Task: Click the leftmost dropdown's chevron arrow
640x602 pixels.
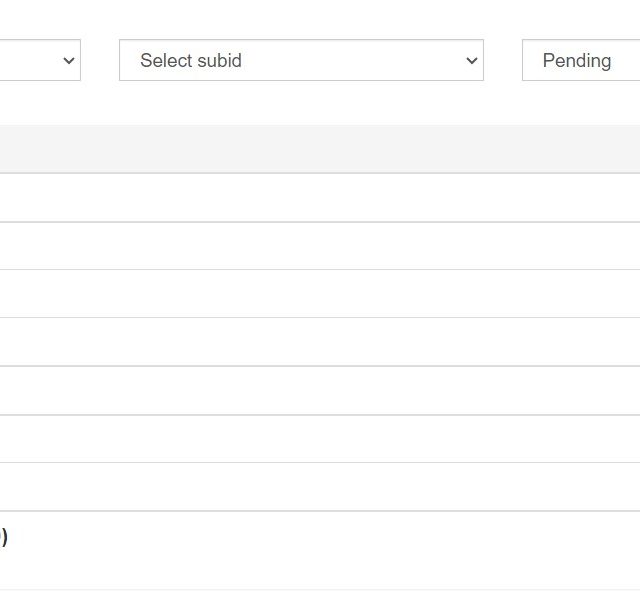Action: (x=69, y=61)
